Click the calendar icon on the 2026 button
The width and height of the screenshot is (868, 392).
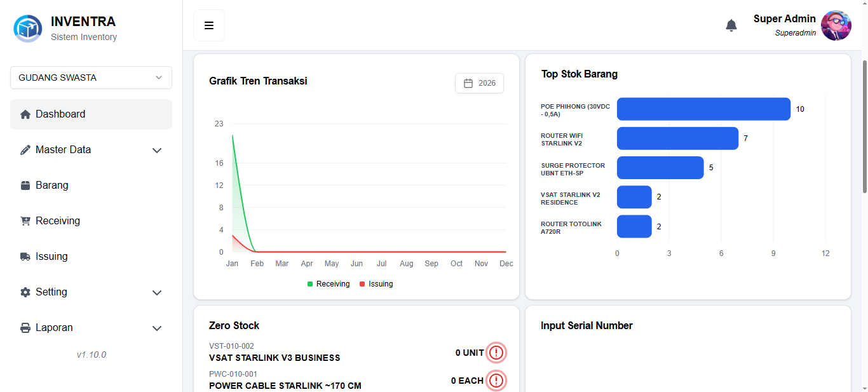point(468,83)
